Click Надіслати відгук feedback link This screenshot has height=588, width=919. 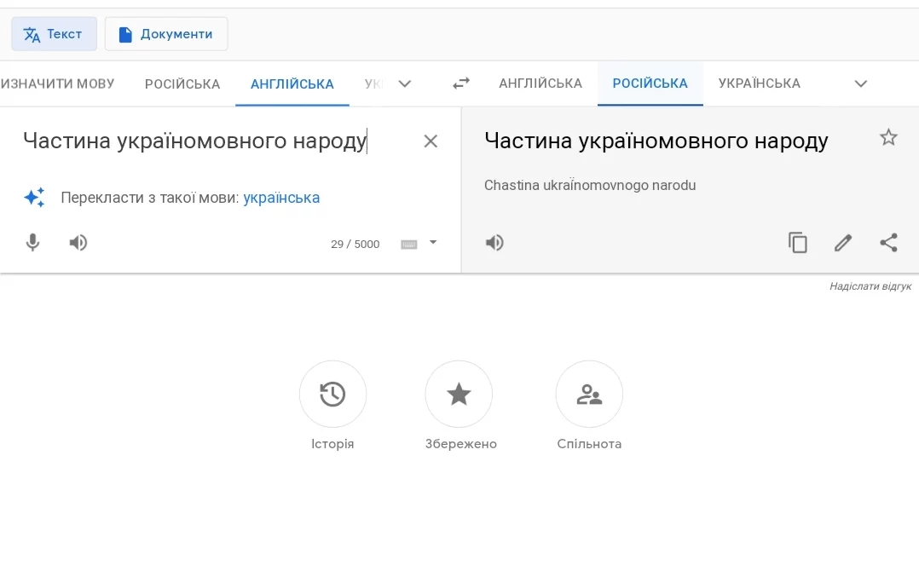point(870,286)
